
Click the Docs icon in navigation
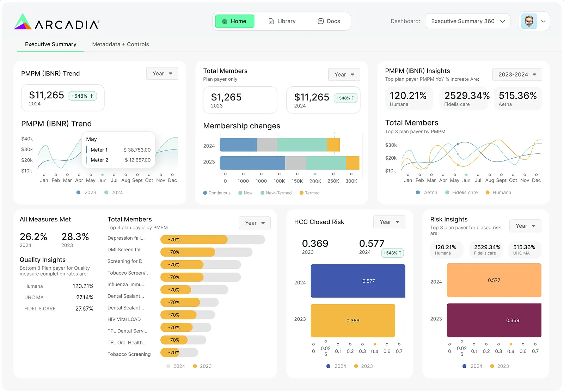(x=320, y=21)
